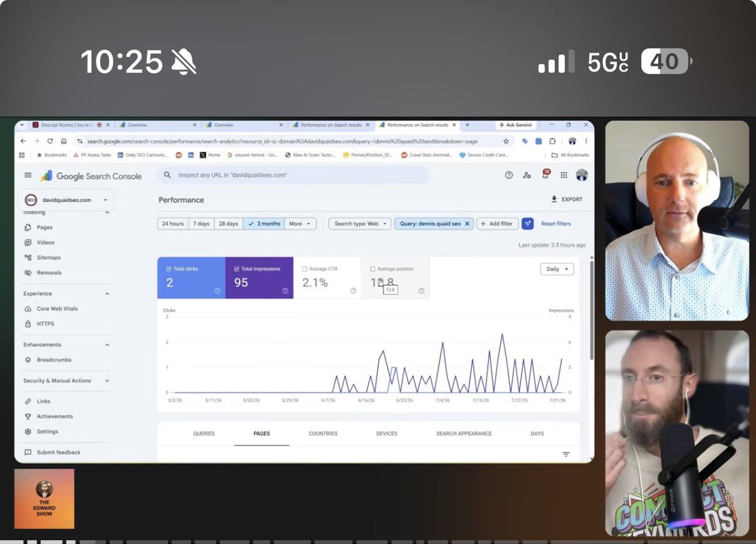Open the Search Console hamburger menu
This screenshot has width=756, height=544.
28,175
